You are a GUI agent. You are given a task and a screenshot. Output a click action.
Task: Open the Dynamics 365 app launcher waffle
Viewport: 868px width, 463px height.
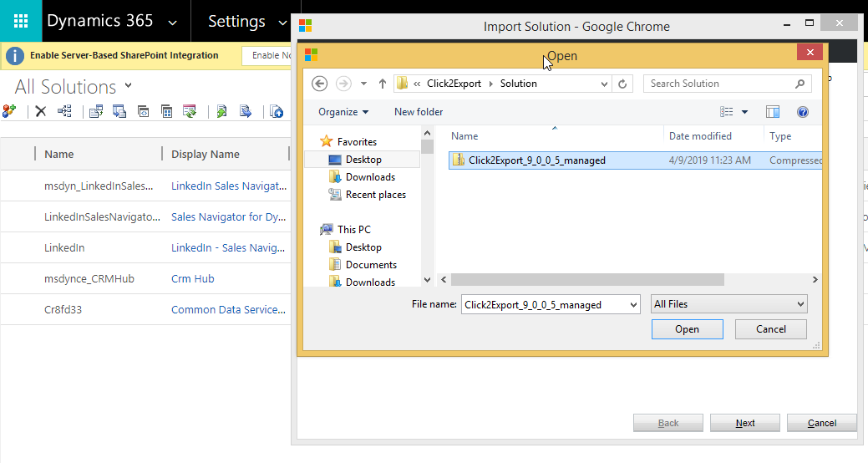(x=21, y=21)
